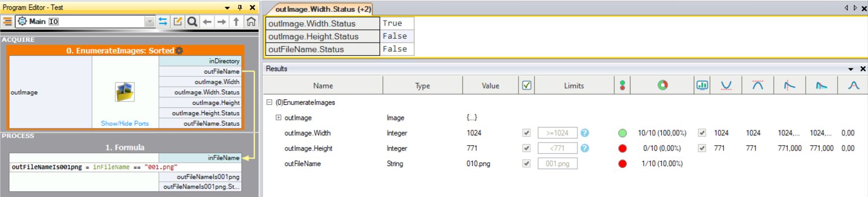
Task: Click the magnifier search icon in Program Editor
Action: [x=192, y=22]
